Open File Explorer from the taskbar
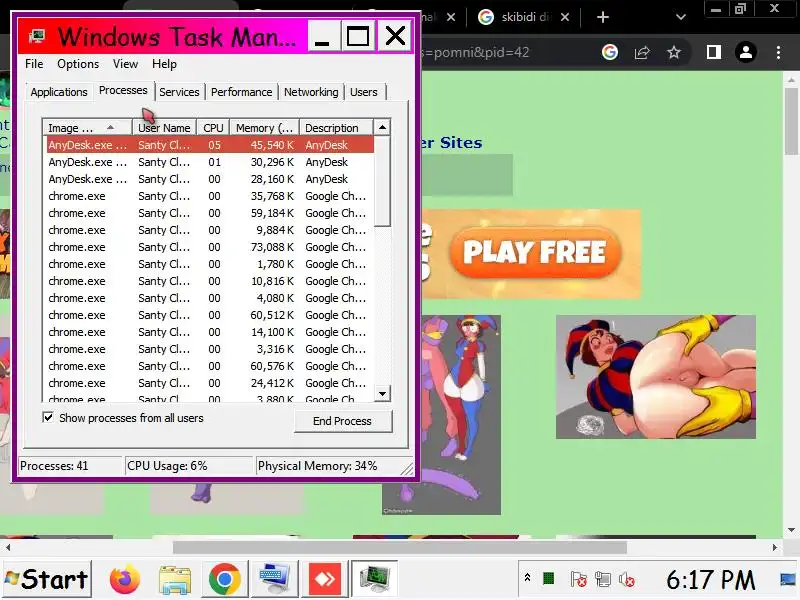Screen dimensions: 800x600 point(174,580)
